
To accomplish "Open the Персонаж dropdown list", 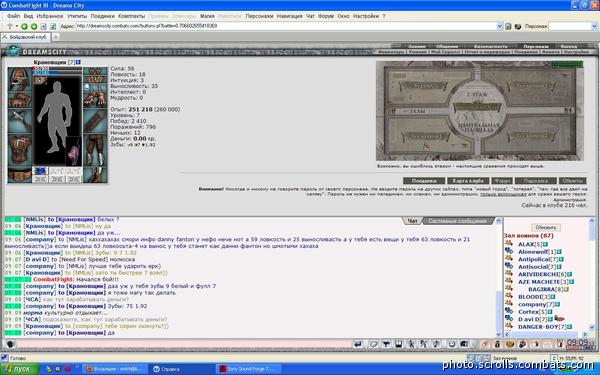I will (x=594, y=26).
